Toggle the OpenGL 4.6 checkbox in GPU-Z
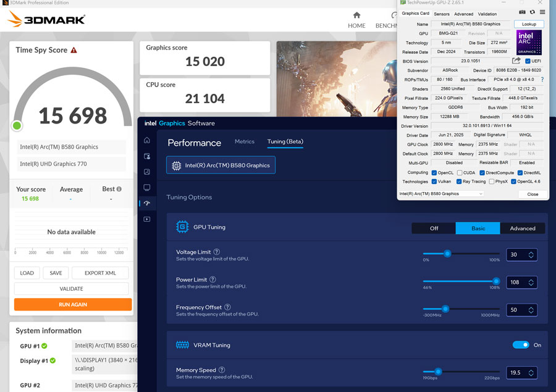 tap(513, 181)
